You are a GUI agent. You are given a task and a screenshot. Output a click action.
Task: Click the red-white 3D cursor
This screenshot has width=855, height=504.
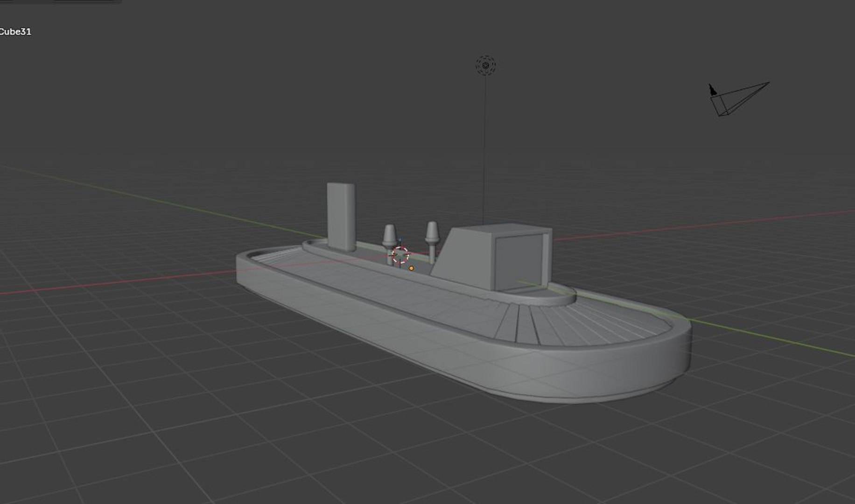click(x=400, y=255)
